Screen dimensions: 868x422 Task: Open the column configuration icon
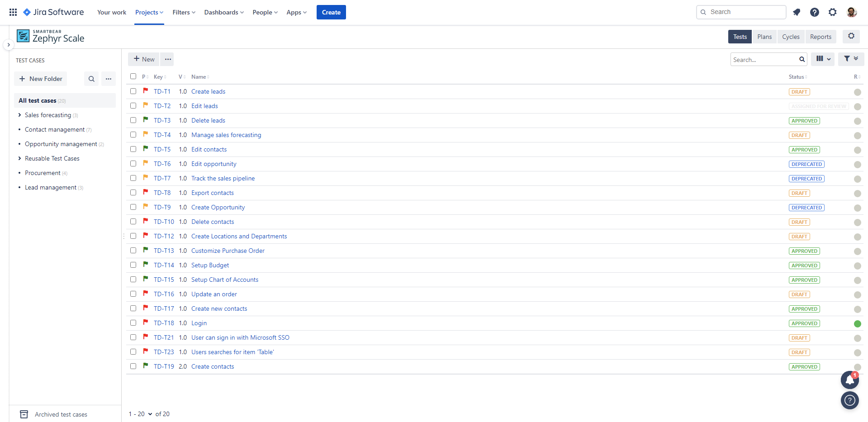(822, 59)
